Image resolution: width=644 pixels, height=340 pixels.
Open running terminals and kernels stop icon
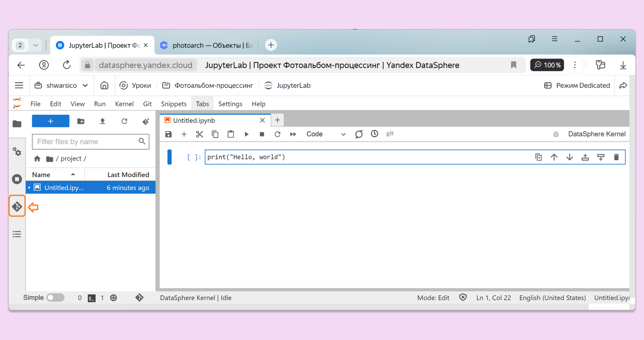[x=17, y=179]
